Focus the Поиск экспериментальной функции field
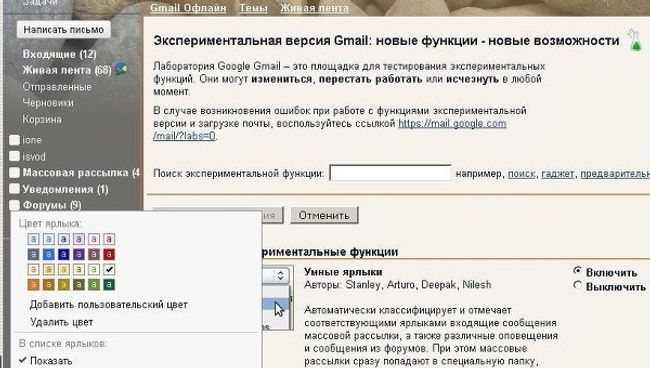The height and width of the screenshot is (368, 650). click(x=390, y=173)
